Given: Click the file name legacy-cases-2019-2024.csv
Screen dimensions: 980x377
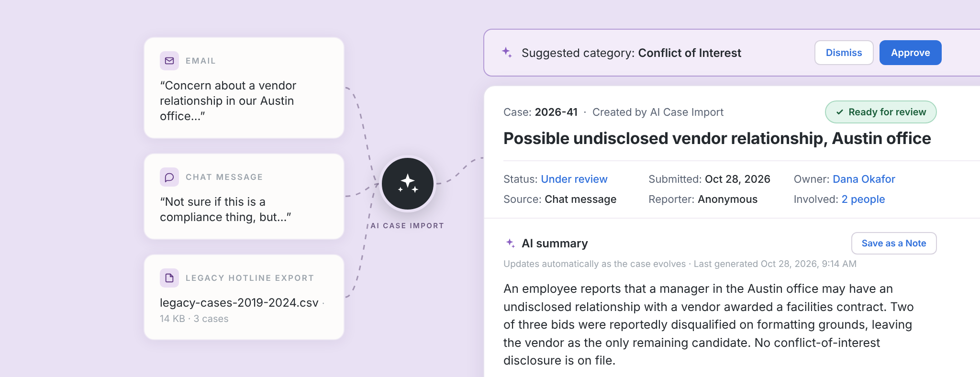Looking at the screenshot, I should [x=239, y=303].
